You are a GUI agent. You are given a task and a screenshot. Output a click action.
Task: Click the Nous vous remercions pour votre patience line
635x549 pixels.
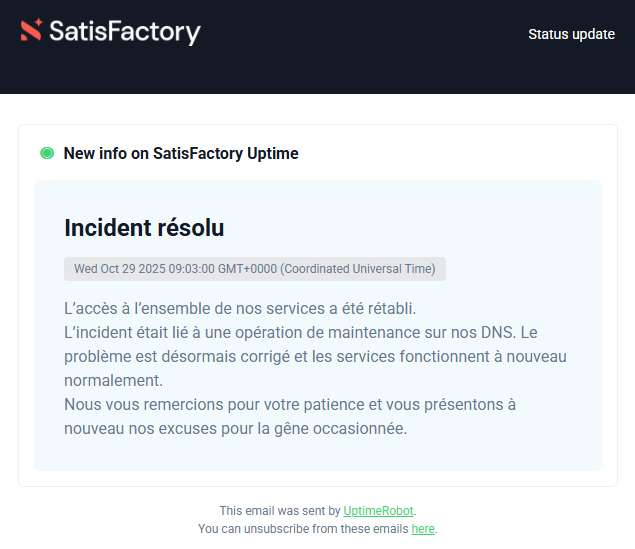coord(290,405)
